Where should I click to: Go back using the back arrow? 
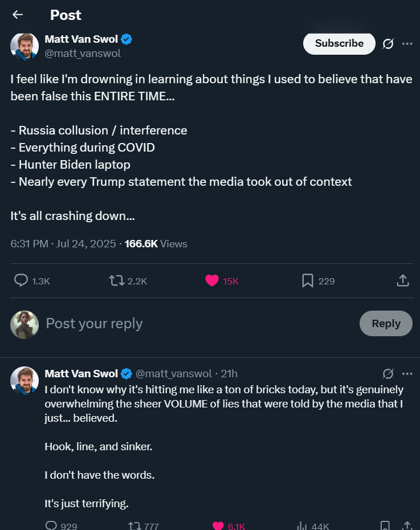pos(18,15)
